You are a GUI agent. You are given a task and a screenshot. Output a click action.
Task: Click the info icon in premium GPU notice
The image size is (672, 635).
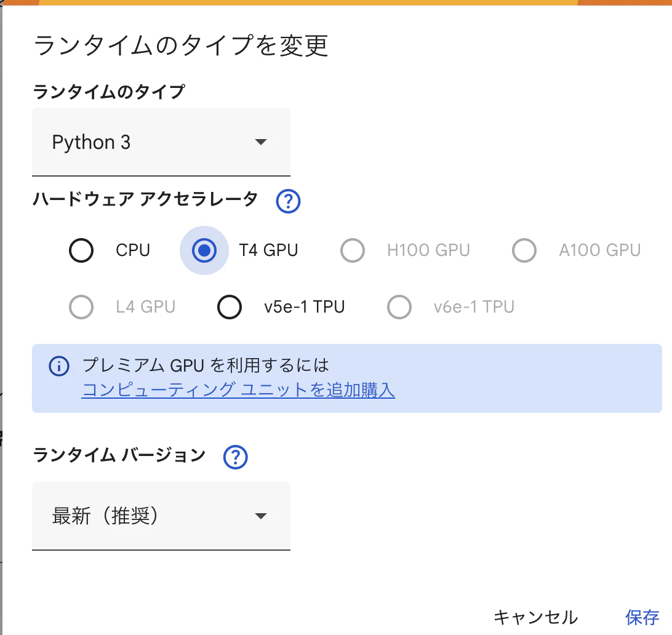(x=58, y=365)
